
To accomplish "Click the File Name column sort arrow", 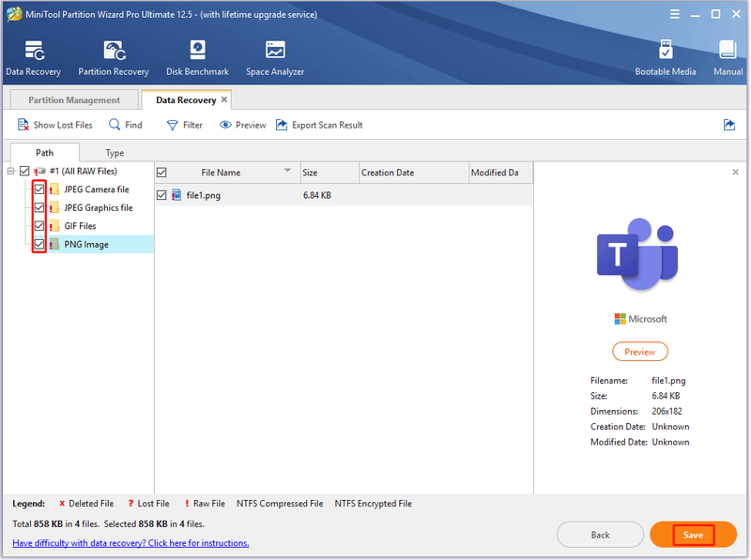I will pyautogui.click(x=287, y=171).
